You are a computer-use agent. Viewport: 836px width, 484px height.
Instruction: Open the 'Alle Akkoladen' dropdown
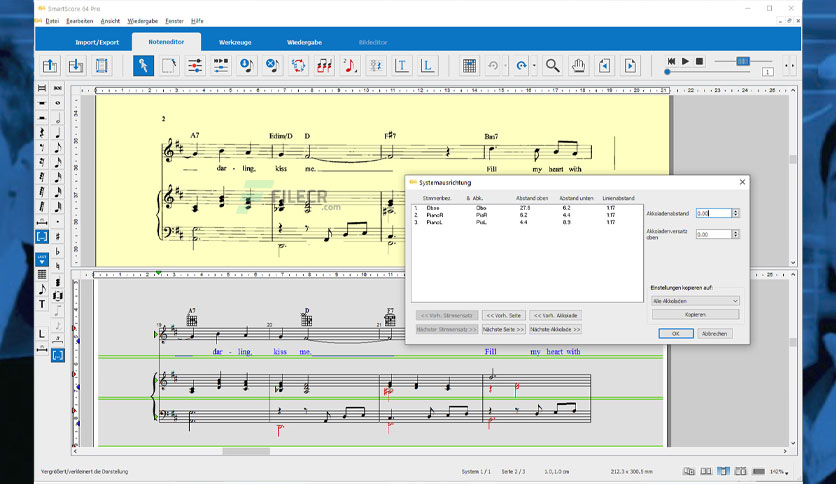[x=695, y=301]
